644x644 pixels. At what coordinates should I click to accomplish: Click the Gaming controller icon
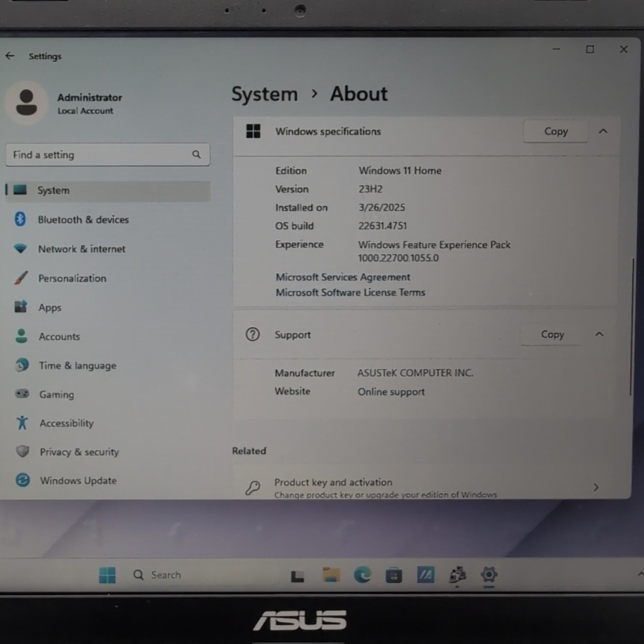coord(22,394)
